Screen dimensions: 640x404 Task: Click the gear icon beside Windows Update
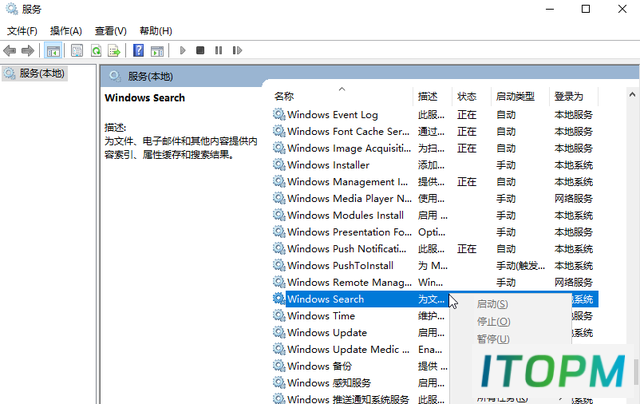pos(279,332)
